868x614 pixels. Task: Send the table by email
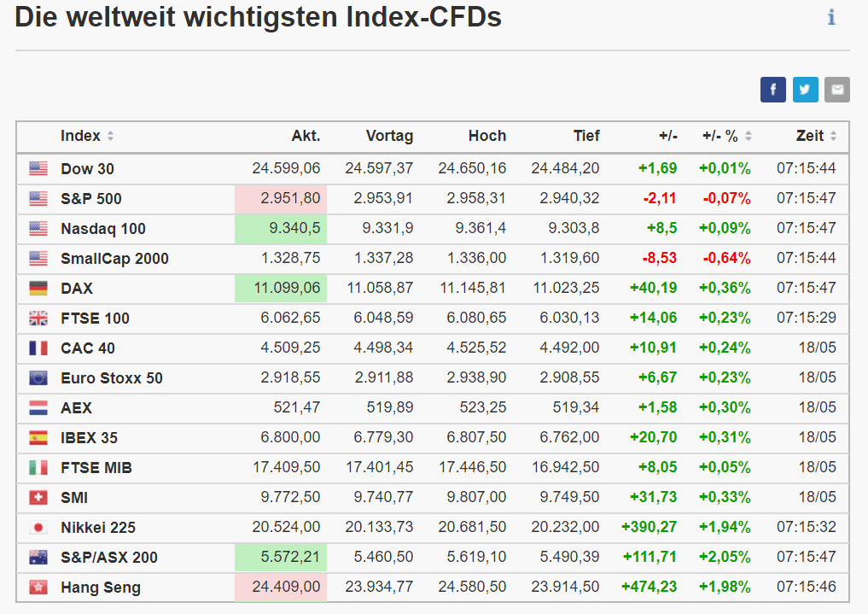coord(837,90)
